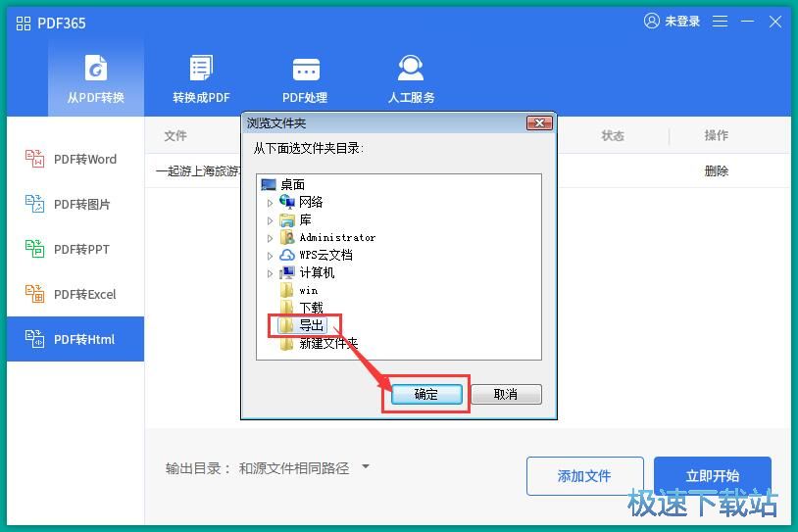Click the PDF转图片 sidebar icon
The height and width of the screenshot is (532, 798).
34,204
